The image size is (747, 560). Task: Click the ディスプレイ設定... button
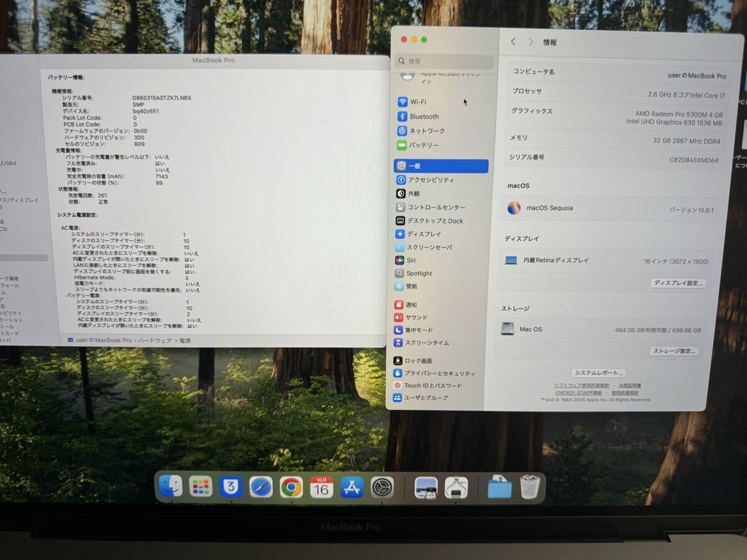click(679, 283)
